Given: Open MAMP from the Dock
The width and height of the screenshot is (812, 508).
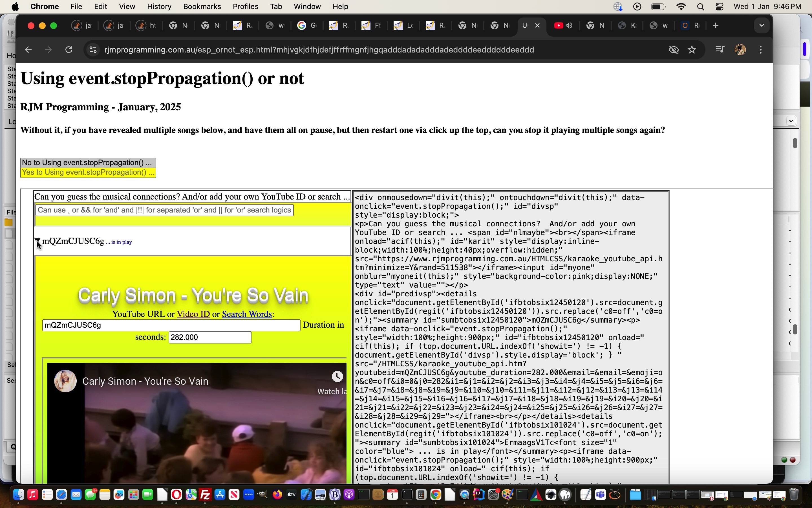Looking at the screenshot, I should 565,495.
